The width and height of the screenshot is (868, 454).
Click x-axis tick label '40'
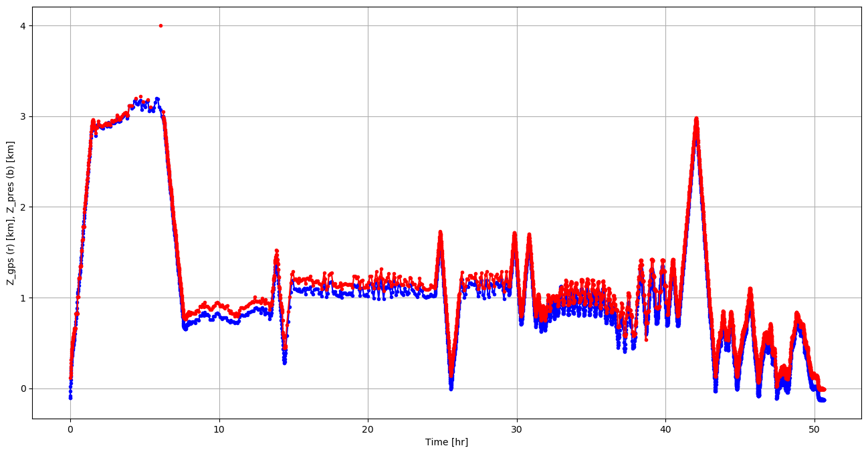(665, 429)
